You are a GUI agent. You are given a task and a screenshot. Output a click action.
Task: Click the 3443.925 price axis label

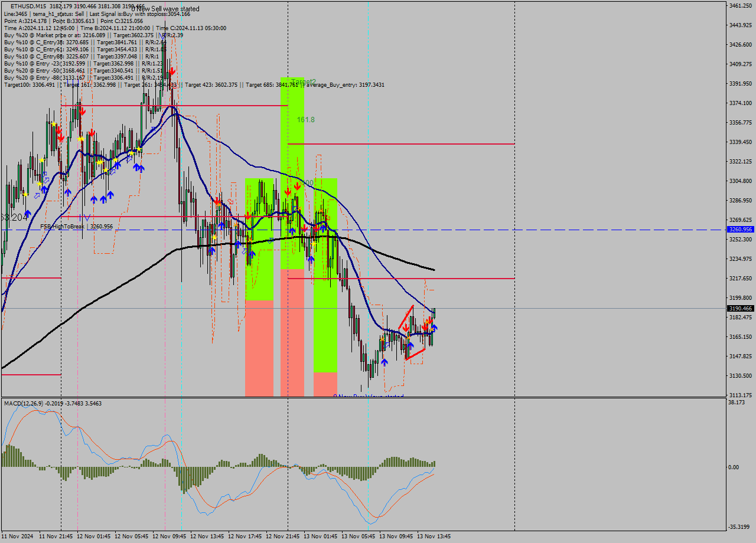740,25
